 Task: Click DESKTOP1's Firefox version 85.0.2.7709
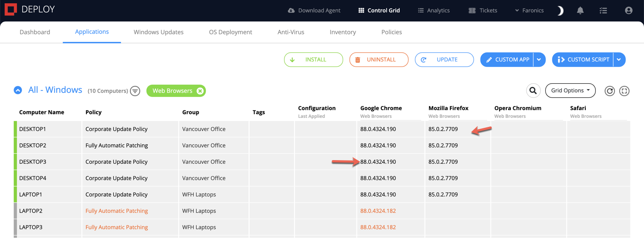443,129
